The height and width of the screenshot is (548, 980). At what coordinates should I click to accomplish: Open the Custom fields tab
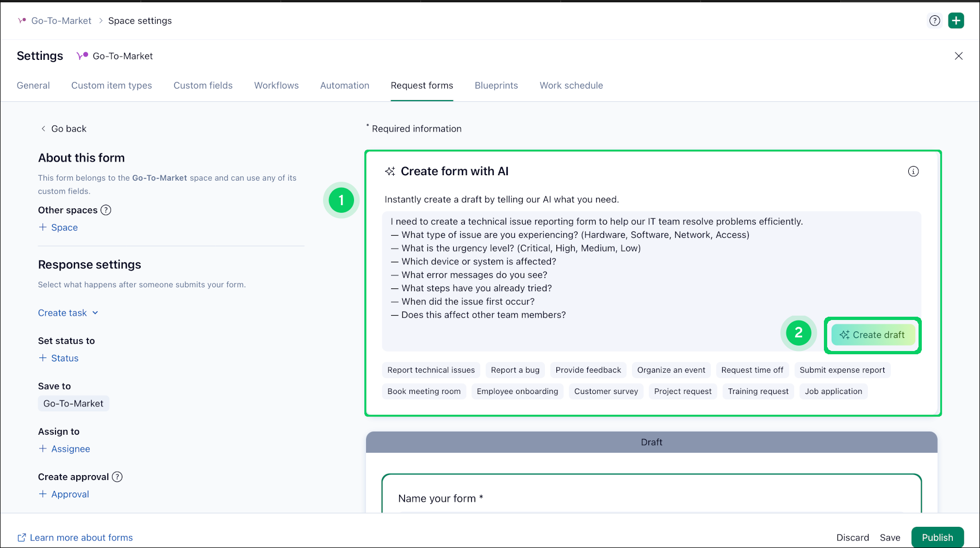click(x=203, y=85)
